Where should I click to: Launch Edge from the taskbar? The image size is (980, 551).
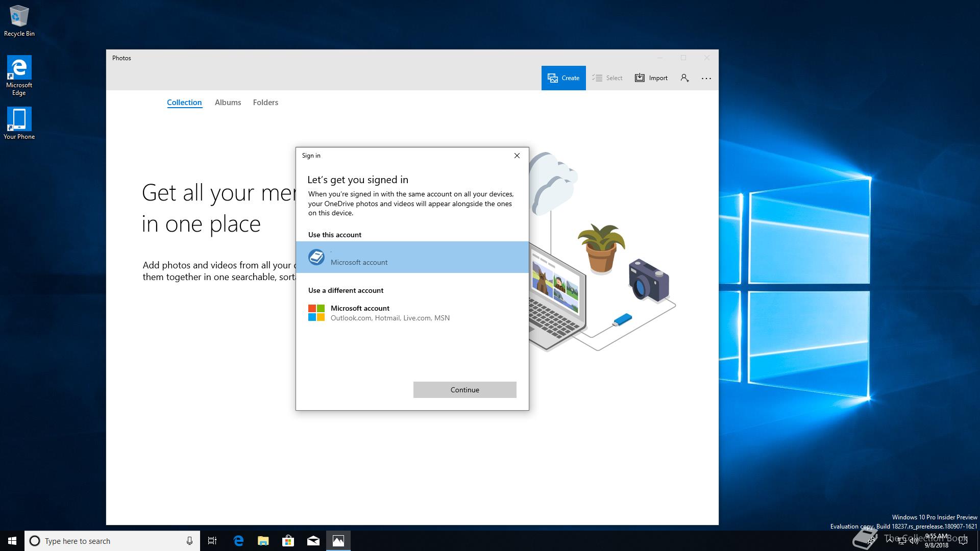[238, 541]
